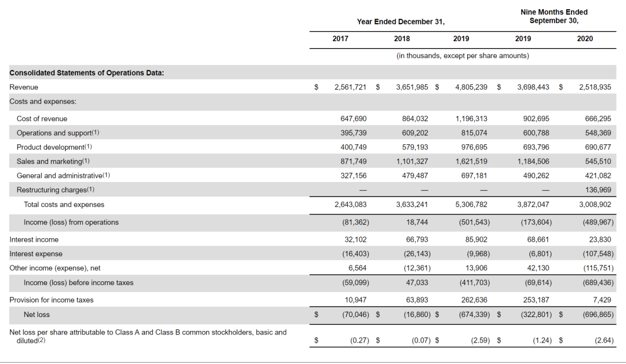Click revenue value 2,518,935
Screen dimensions: 626x364
coord(595,87)
